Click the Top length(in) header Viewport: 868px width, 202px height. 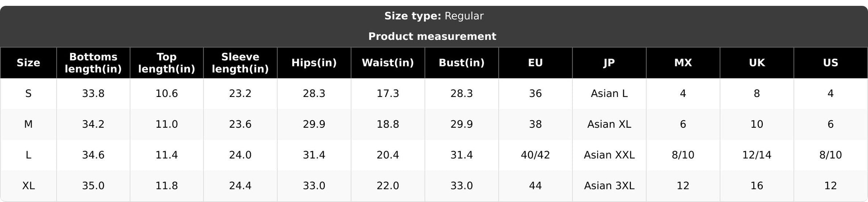pos(167,63)
